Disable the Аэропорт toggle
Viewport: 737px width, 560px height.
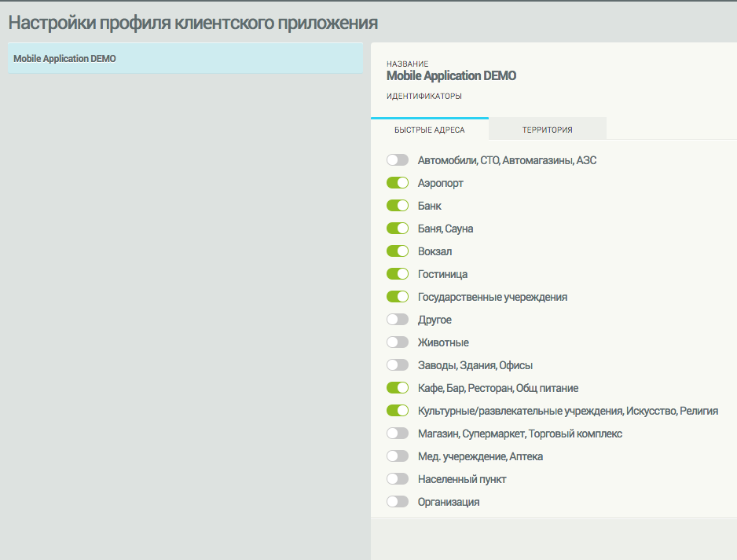click(398, 183)
